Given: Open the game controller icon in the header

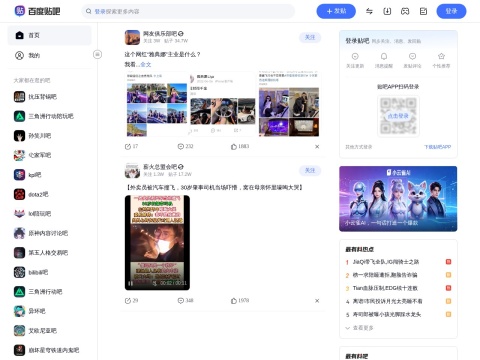Looking at the screenshot, I should point(405,11).
